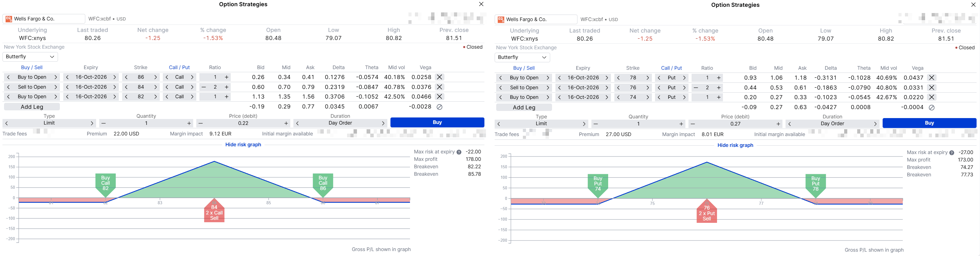Decrease ratio of the 84 Call leg
Screen dimensions: 980x256
pos(203,87)
